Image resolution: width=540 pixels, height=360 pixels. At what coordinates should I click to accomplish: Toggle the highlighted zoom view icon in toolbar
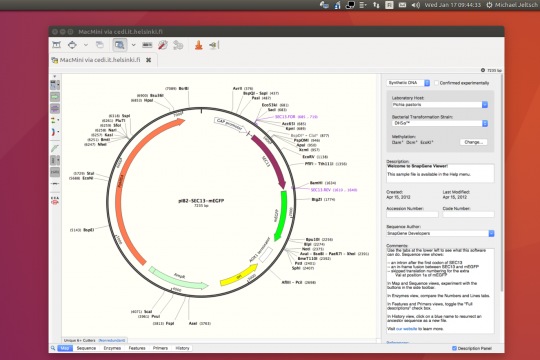(x=120, y=45)
